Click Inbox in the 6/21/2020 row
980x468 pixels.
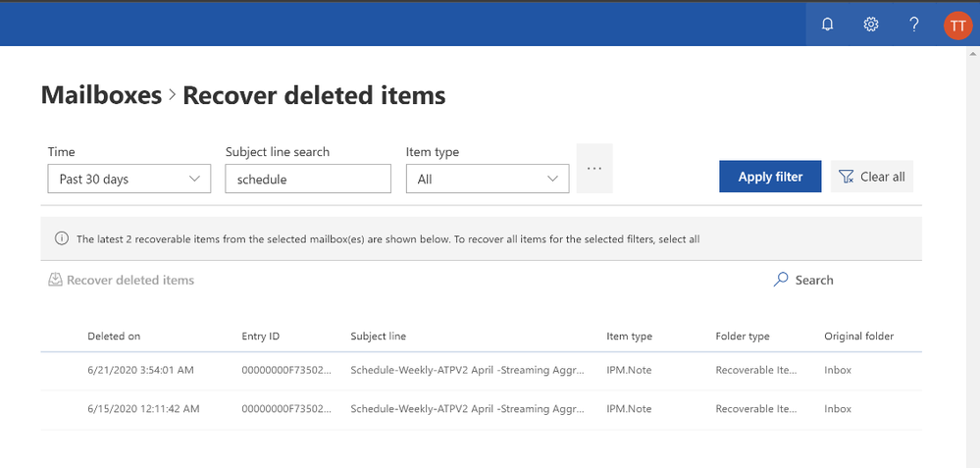coord(838,370)
